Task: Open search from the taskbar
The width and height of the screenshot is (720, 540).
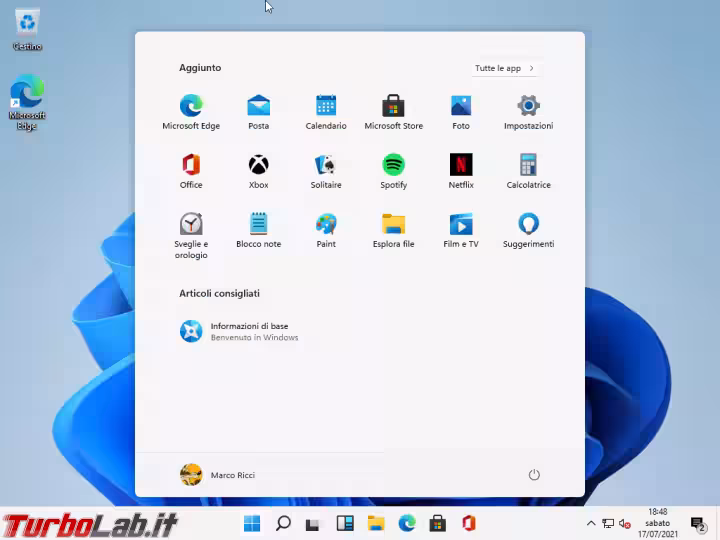Action: pyautogui.click(x=283, y=523)
